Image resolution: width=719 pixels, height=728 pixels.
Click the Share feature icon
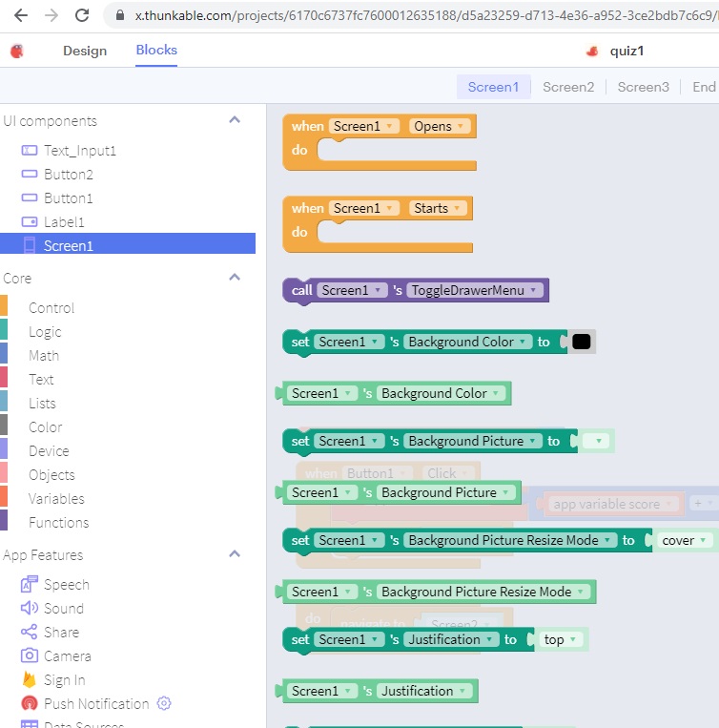pos(29,633)
